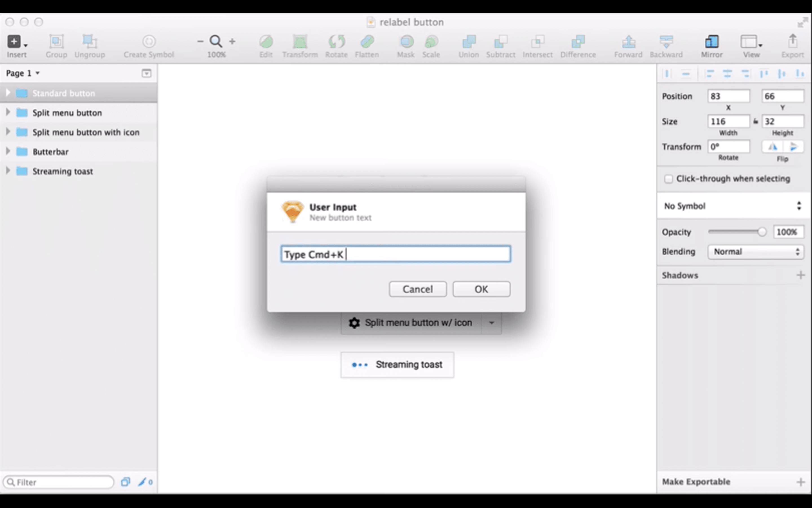Move layer Forward
This screenshot has width=812, height=508.
click(628, 42)
